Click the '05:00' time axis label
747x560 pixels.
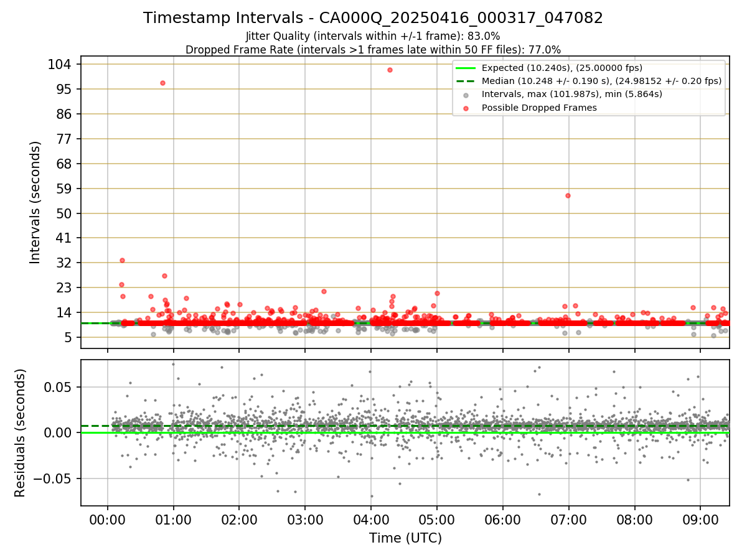437,520
